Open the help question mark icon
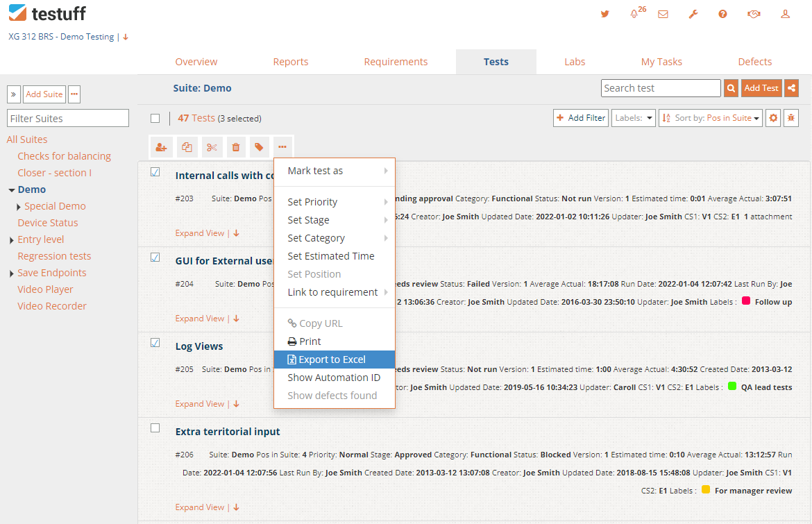The image size is (812, 524). (x=722, y=14)
